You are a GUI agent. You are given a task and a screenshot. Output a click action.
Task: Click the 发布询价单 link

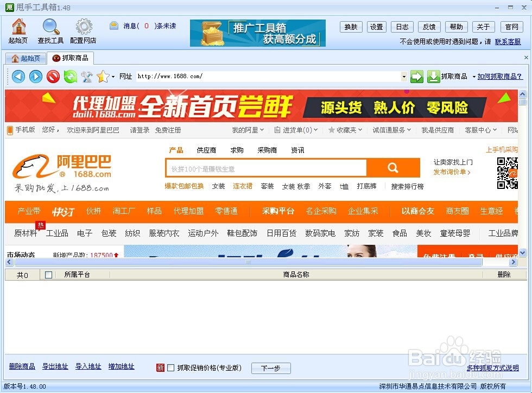click(452, 172)
